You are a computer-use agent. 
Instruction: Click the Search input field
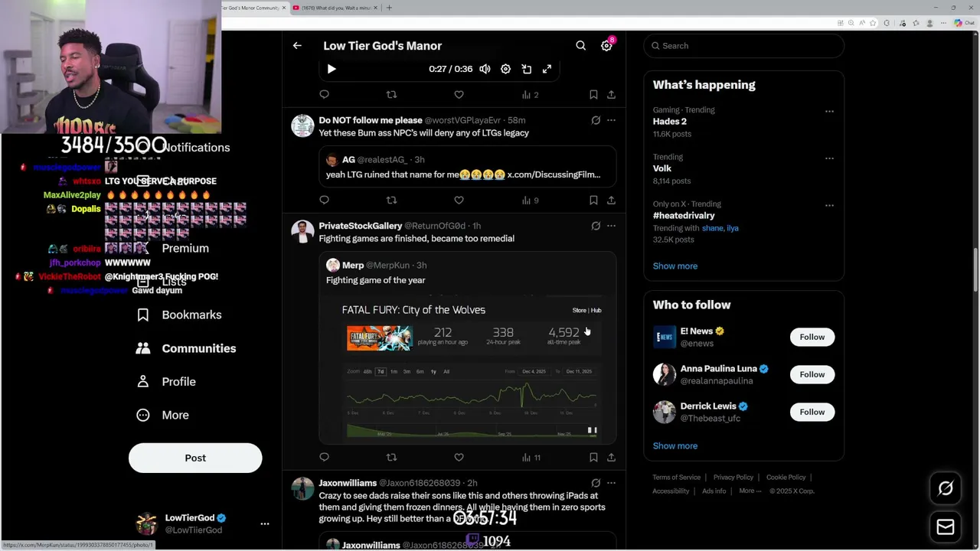pos(743,46)
